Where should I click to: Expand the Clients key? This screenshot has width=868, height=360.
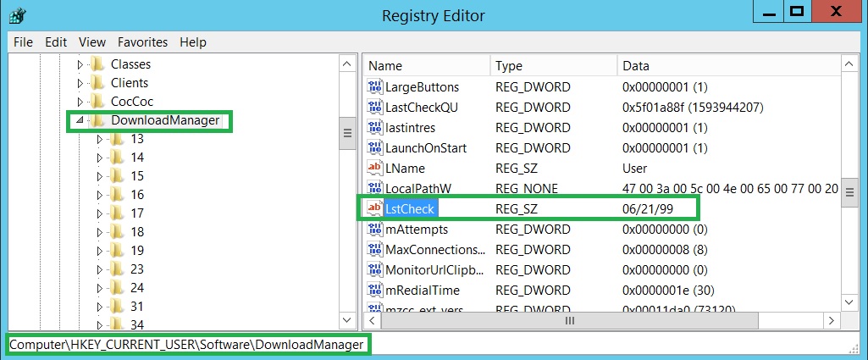pos(80,84)
